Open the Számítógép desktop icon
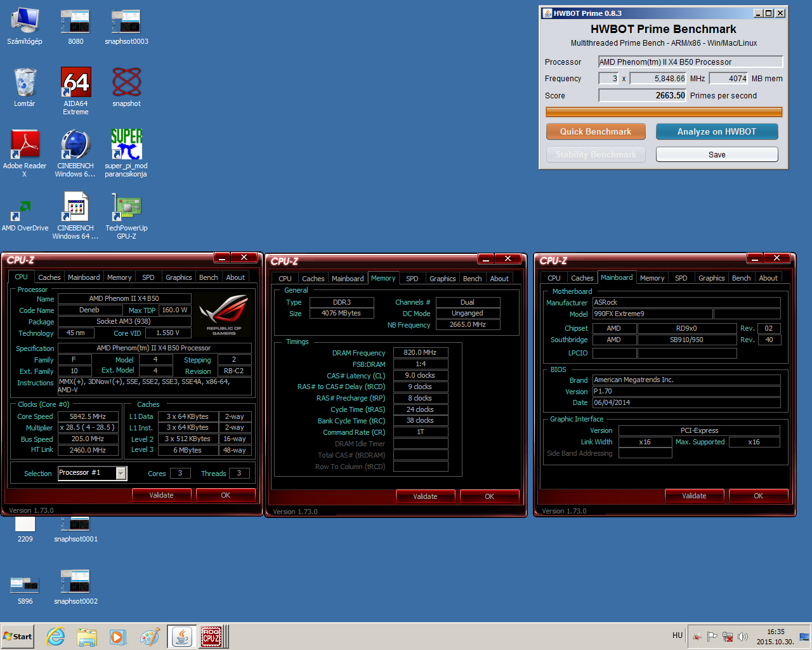 (25, 27)
